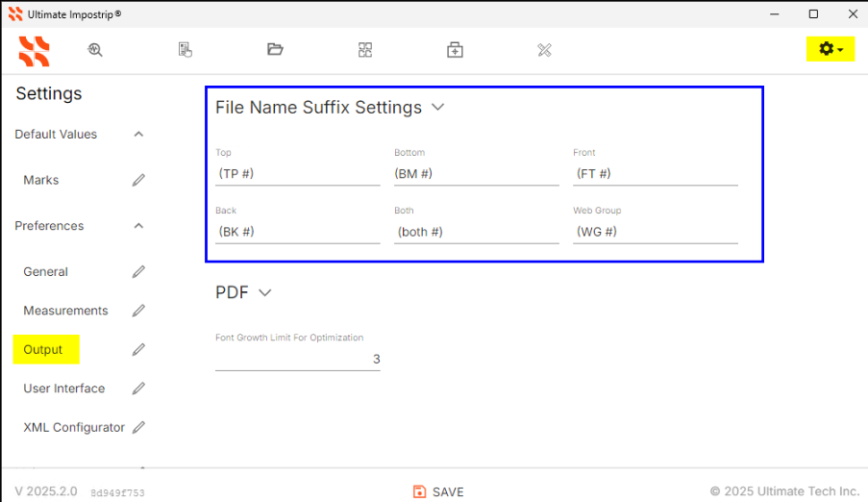
Task: Click copyright 2025 Ultimate Tech Inc. text
Action: pyautogui.click(x=784, y=491)
